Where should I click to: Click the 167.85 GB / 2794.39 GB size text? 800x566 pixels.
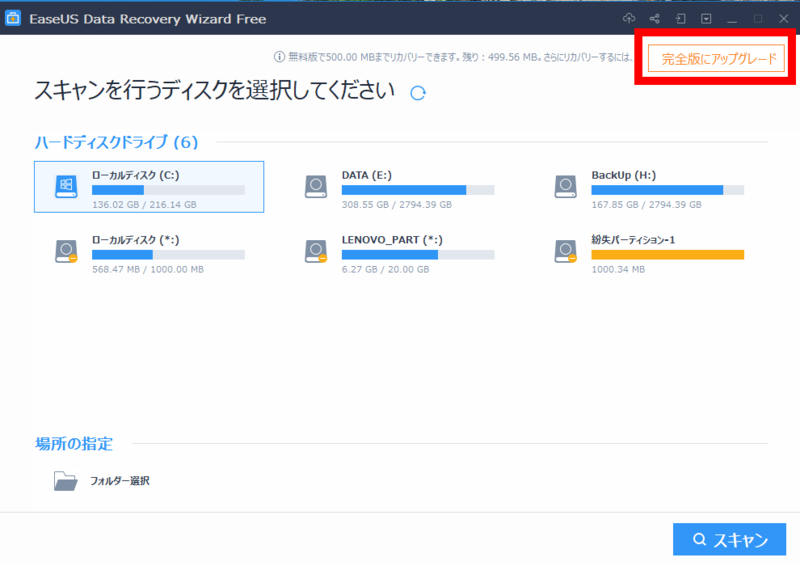point(646,205)
